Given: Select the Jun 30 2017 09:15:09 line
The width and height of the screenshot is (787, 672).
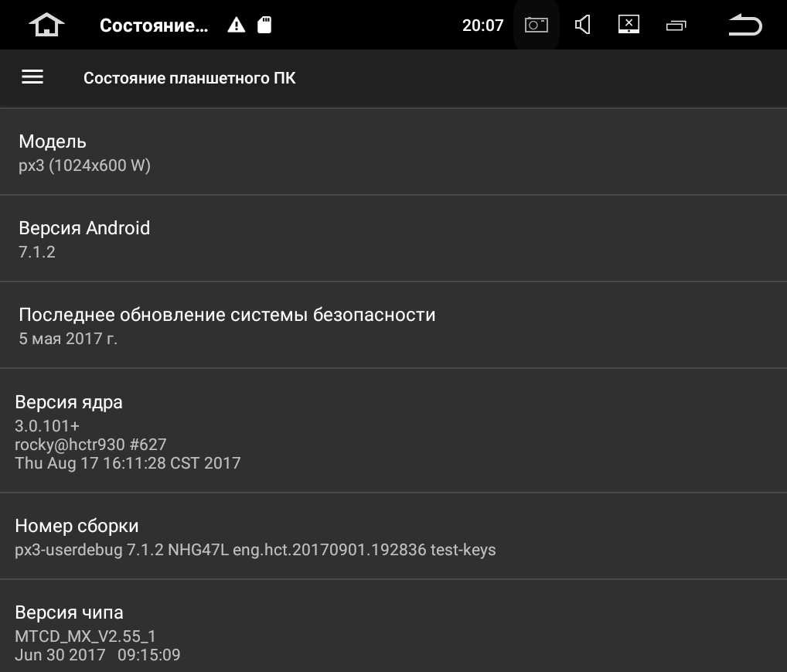Looking at the screenshot, I should [97, 655].
